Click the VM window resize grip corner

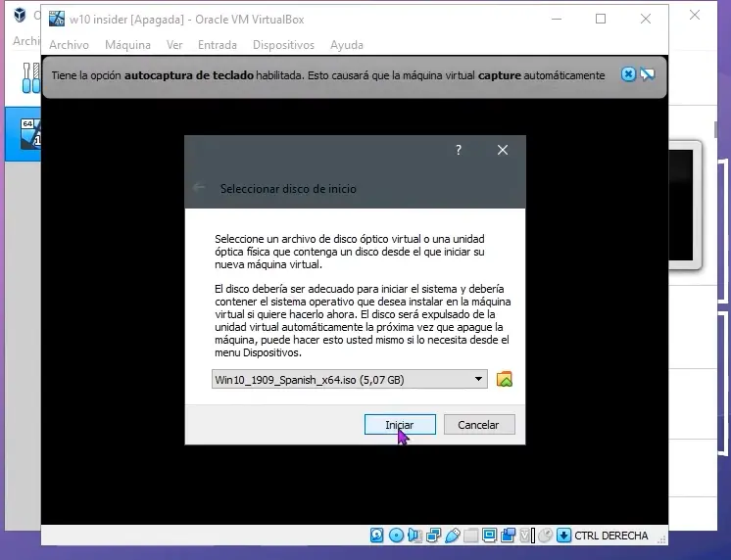(662, 539)
